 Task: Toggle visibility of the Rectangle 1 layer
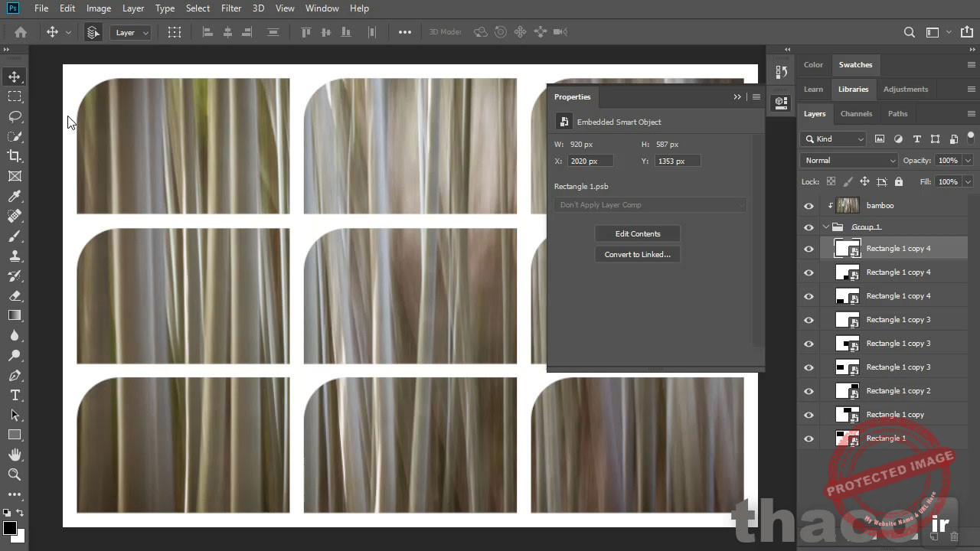(808, 438)
